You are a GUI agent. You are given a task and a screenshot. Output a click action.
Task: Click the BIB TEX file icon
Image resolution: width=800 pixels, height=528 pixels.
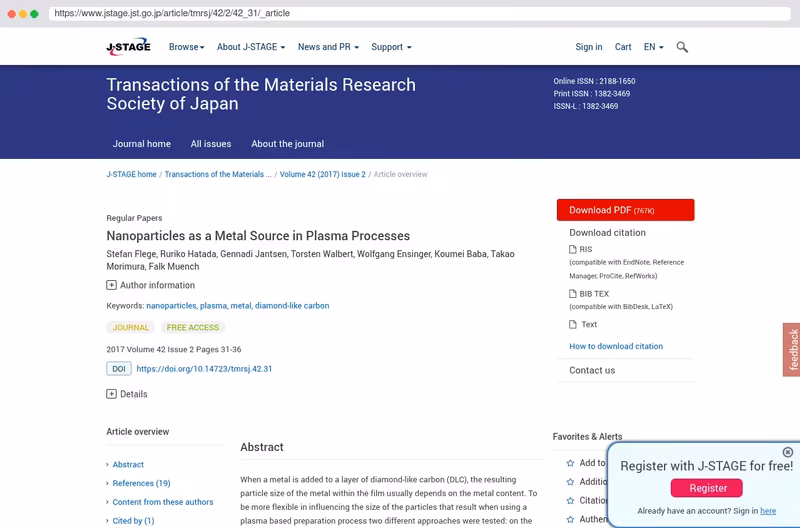[572, 294]
